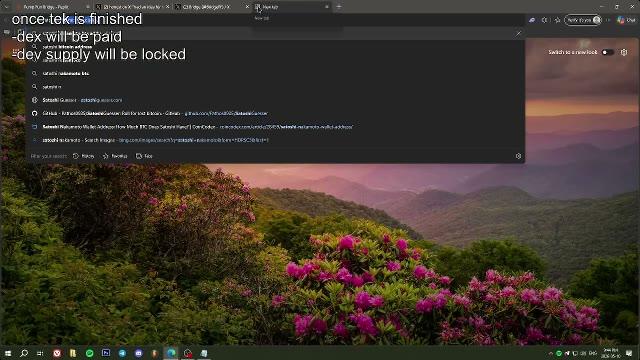
Task: Toggle 'Switch to a new look'
Action: 608,52
